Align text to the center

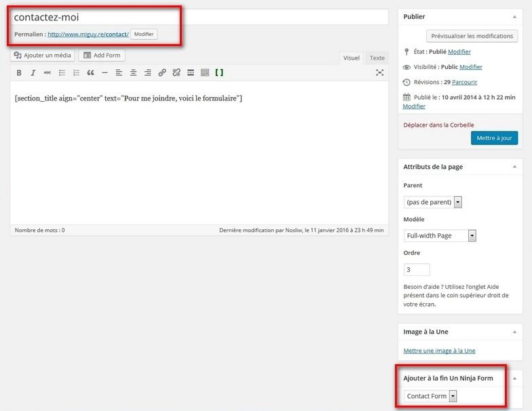tap(133, 73)
